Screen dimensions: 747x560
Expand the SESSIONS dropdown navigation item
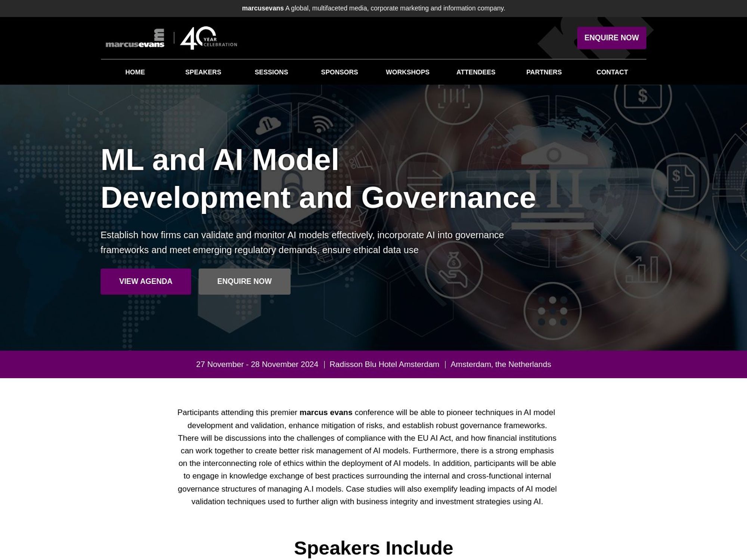click(x=271, y=72)
